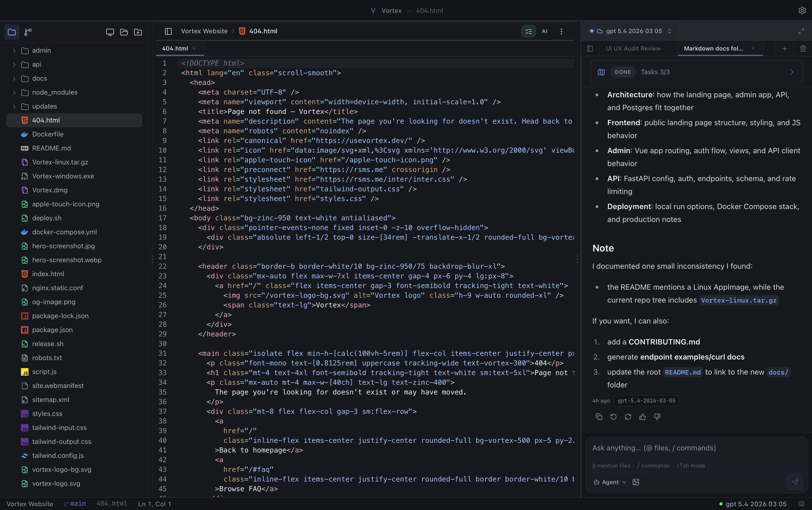Viewport: 812px width, 510px height.
Task: Regenerate the response with refresh icon
Action: (x=628, y=417)
